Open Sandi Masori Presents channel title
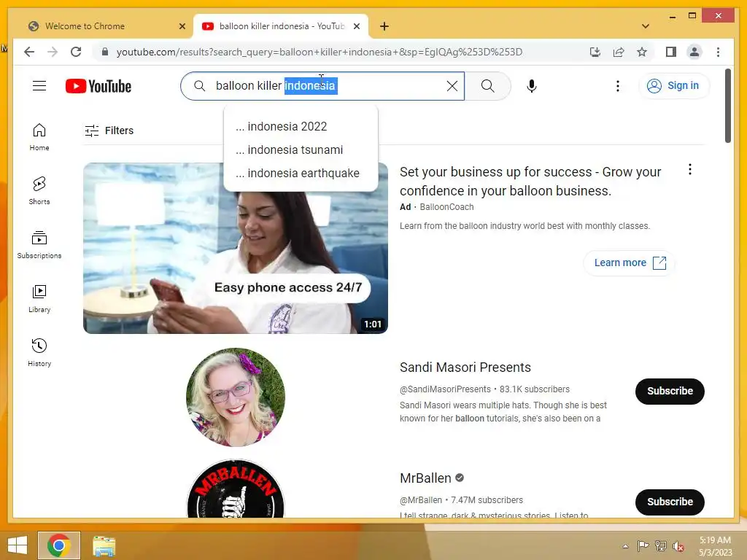The image size is (747, 560). [465, 367]
